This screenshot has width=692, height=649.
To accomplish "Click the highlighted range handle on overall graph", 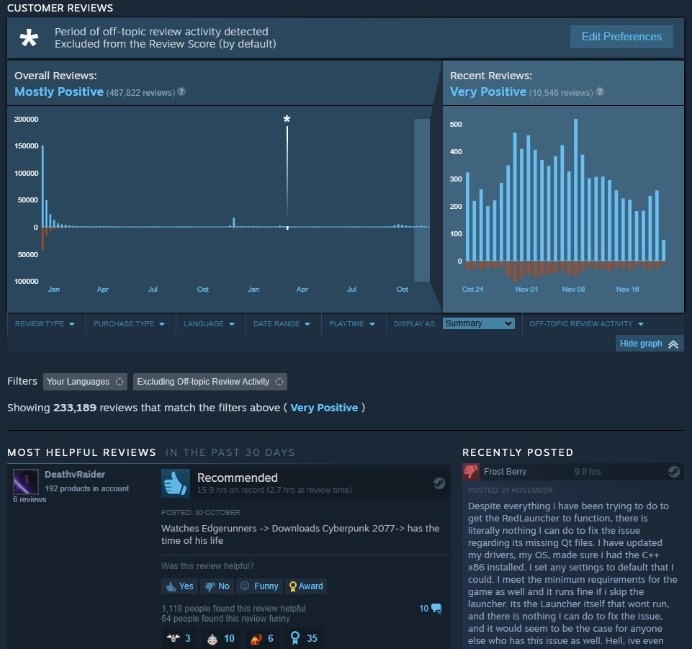I will point(422,200).
